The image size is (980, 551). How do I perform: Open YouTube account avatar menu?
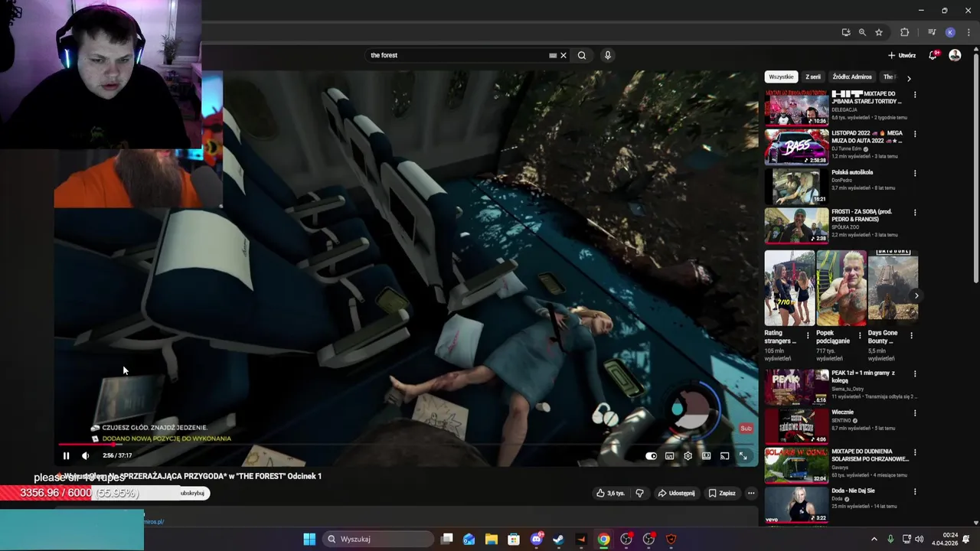pyautogui.click(x=955, y=55)
